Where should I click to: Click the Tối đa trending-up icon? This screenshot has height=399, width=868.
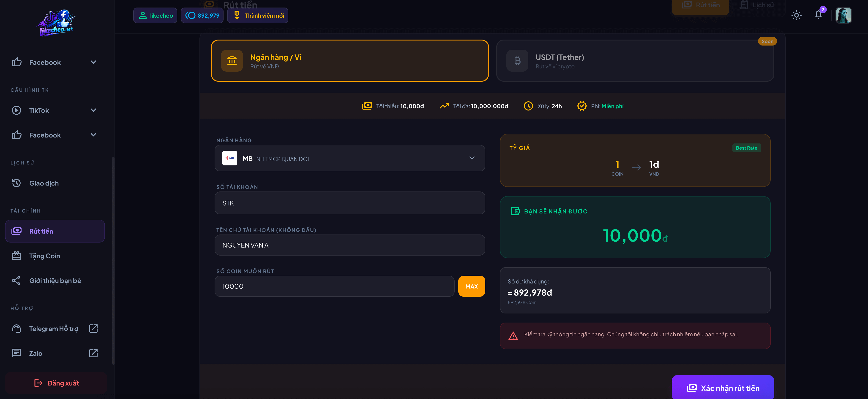[444, 106]
